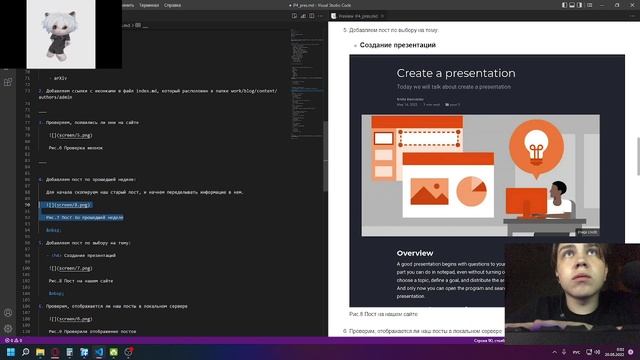Click the screen/7.png link in editor

[x=74, y=268]
